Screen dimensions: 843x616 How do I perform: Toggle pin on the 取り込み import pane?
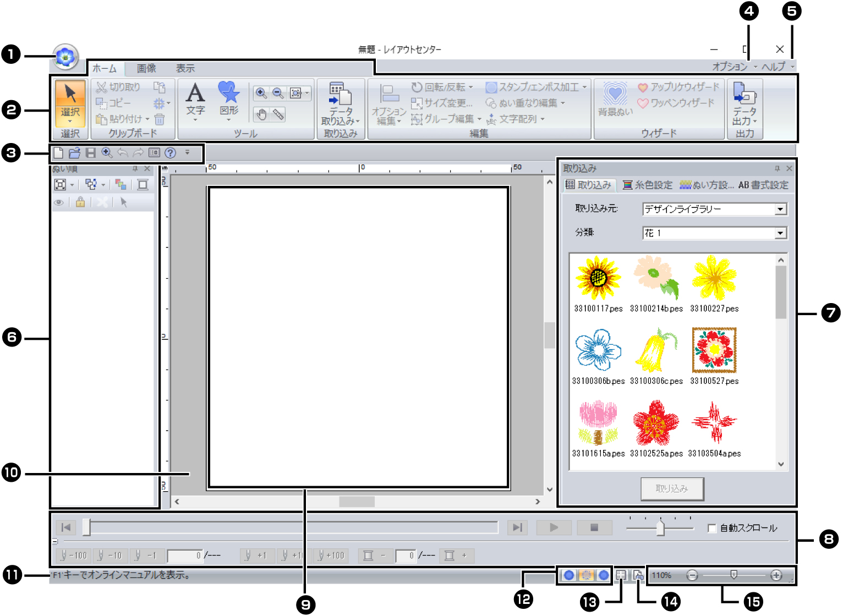777,168
